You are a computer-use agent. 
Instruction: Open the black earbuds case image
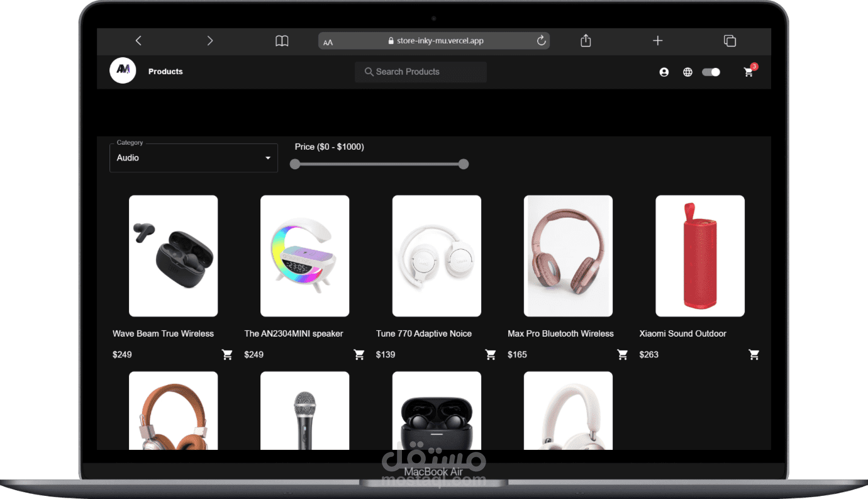point(437,410)
